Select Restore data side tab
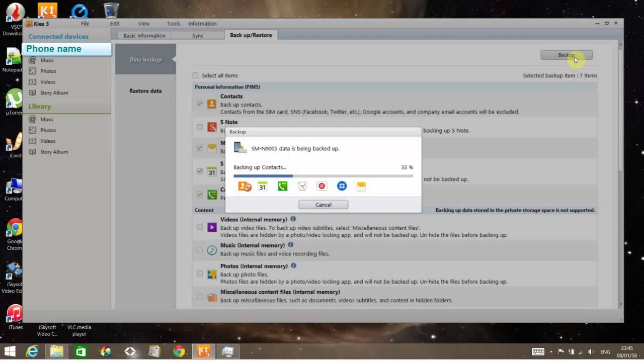Image resolution: width=644 pixels, height=362 pixels. [145, 91]
